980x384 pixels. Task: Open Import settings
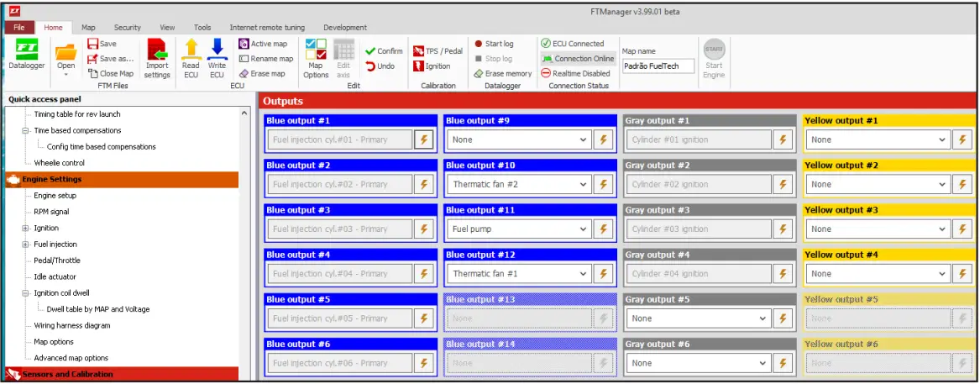pyautogui.click(x=157, y=58)
